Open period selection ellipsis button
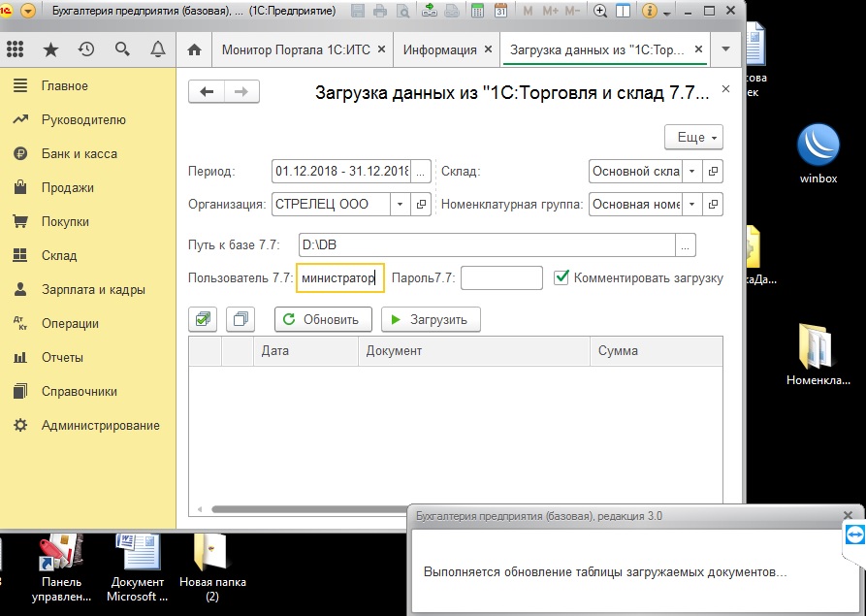866x616 pixels. [x=422, y=172]
